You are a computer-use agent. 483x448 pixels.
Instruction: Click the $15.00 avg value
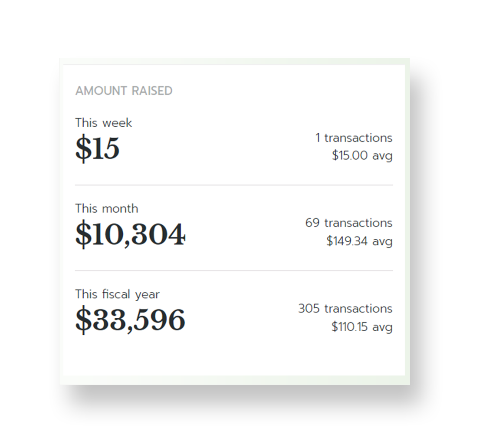361,155
